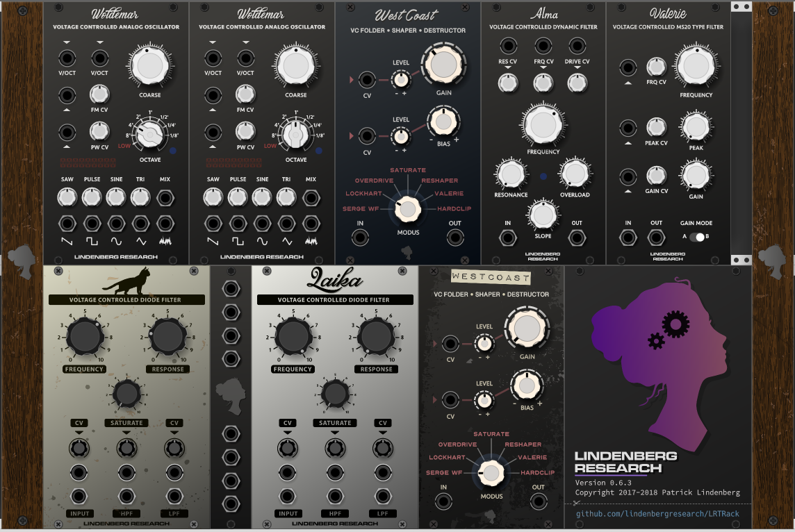Screen dimensions: 795x532
Task: Click the MIX input jack on left Woldemar
Action: coord(165,198)
